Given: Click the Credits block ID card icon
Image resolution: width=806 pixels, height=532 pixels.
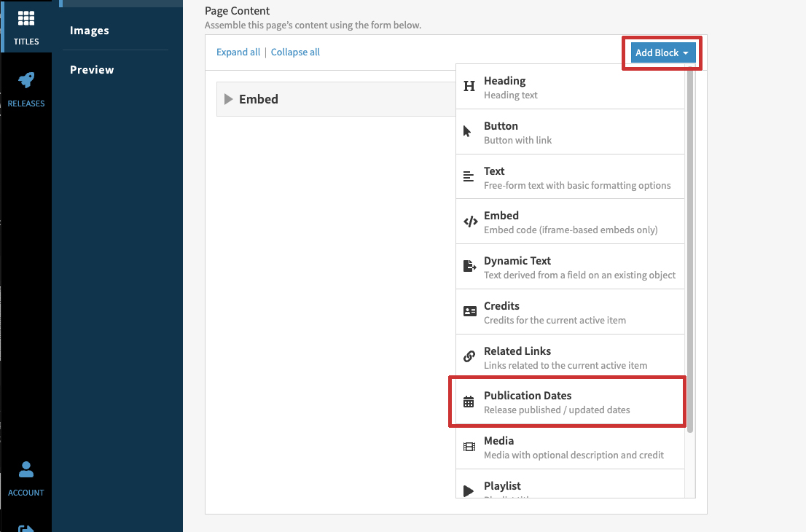Looking at the screenshot, I should tap(470, 311).
